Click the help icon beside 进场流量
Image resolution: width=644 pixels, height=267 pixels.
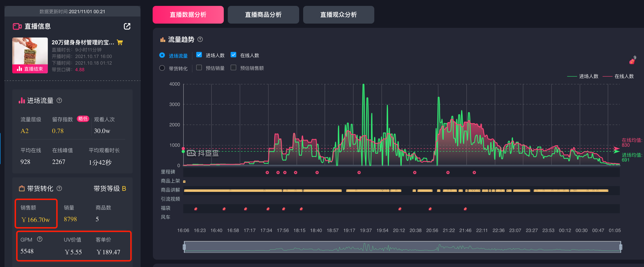click(x=59, y=100)
